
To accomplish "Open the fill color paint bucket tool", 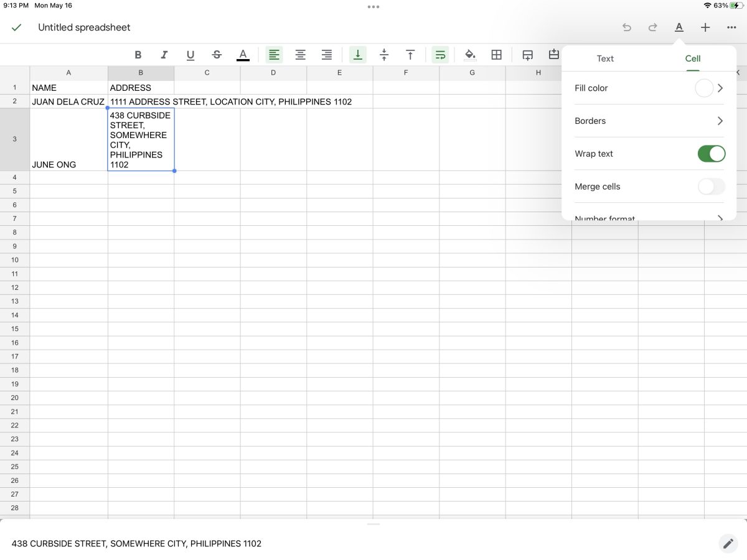I will (471, 55).
